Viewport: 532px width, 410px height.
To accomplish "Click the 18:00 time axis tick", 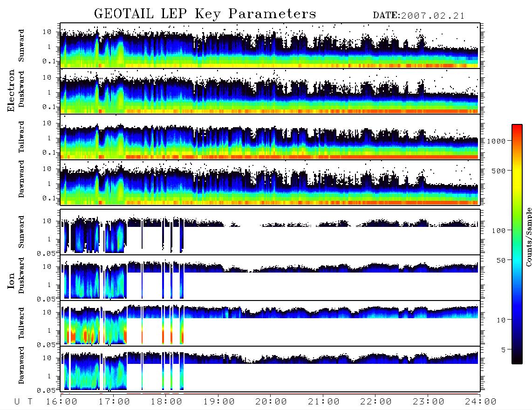I will [167, 402].
